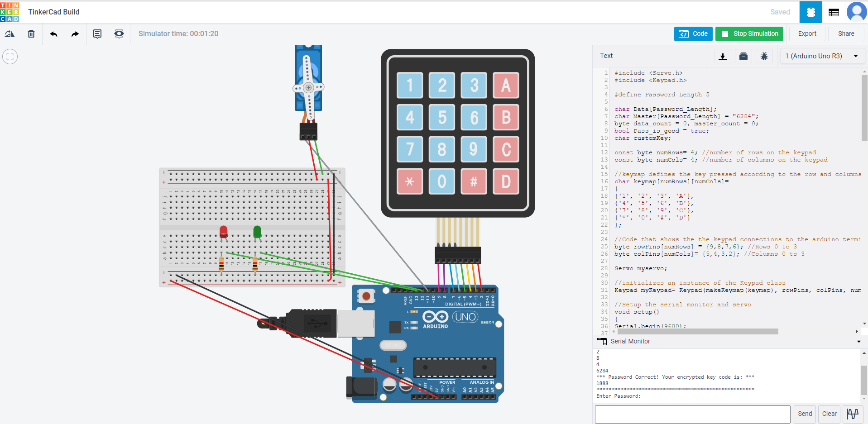Viewport: 868px width, 424px height.
Task: Open the Text edit mode selector
Action: pos(606,56)
